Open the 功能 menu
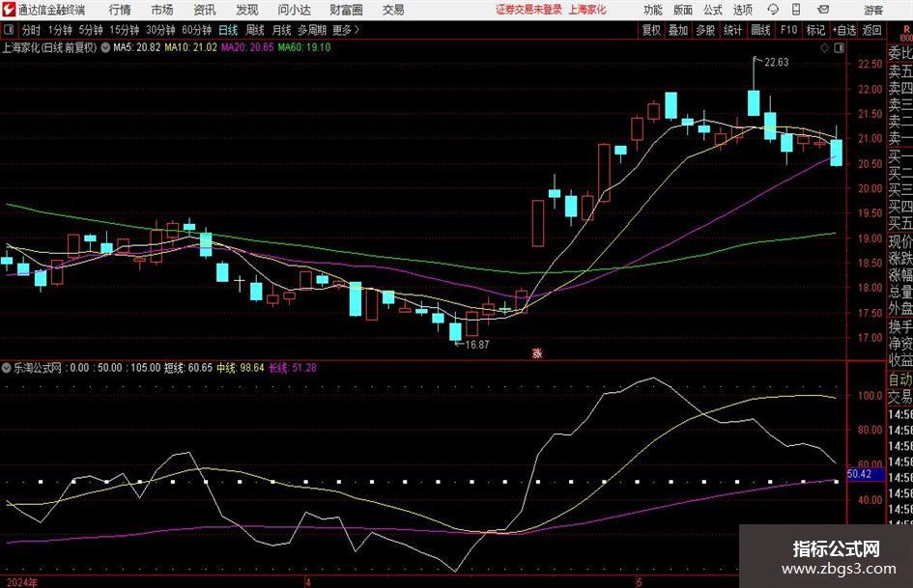 (x=653, y=10)
